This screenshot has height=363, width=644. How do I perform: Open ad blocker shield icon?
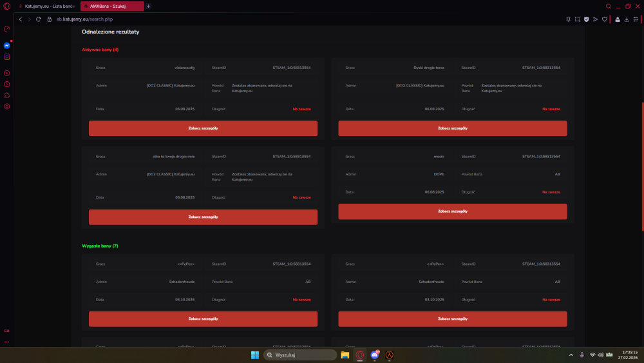click(x=587, y=19)
